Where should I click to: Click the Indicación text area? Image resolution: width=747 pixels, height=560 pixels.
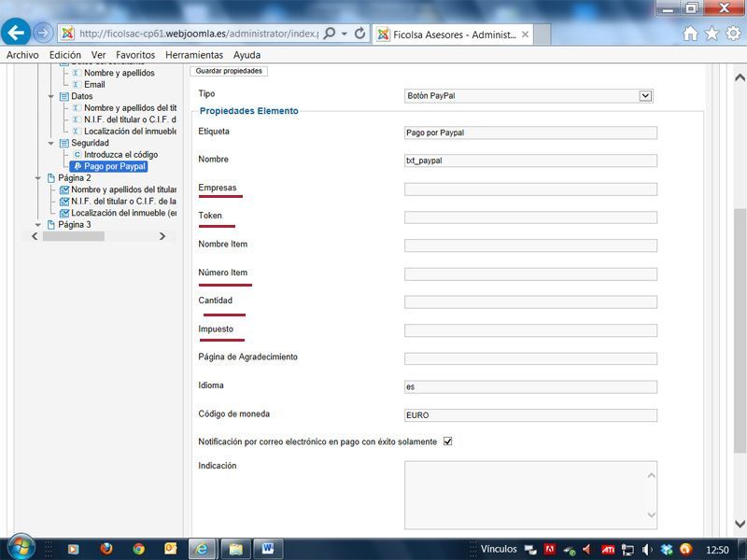(x=530, y=495)
